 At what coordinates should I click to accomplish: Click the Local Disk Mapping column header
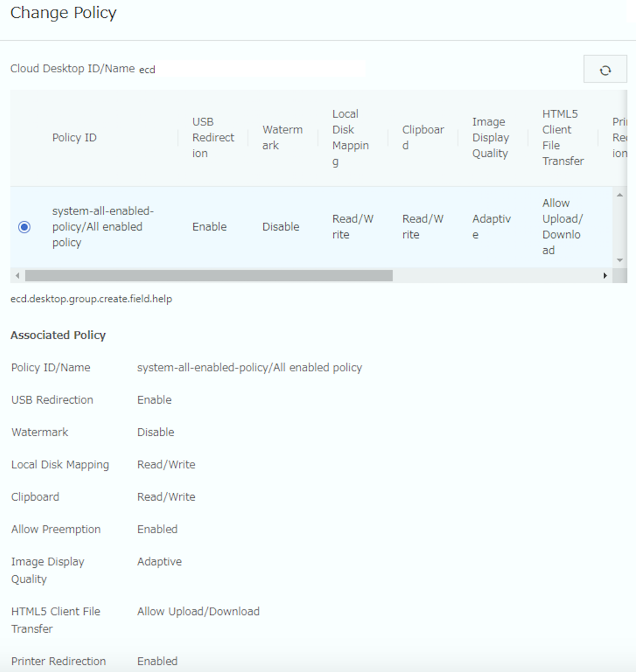(x=350, y=138)
